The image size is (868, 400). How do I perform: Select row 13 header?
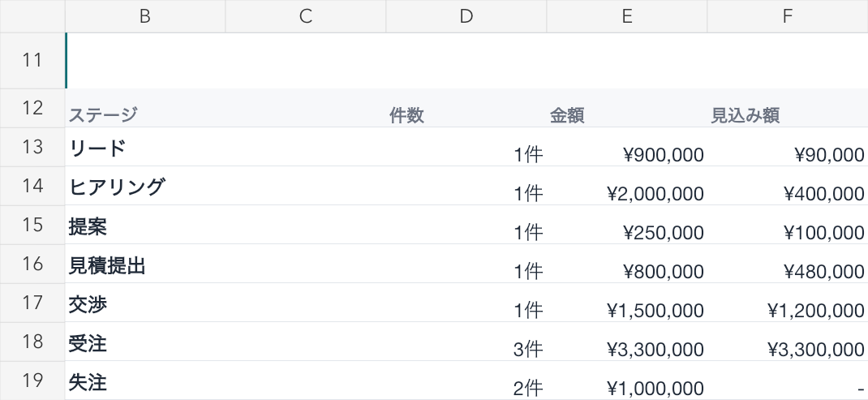[32, 147]
